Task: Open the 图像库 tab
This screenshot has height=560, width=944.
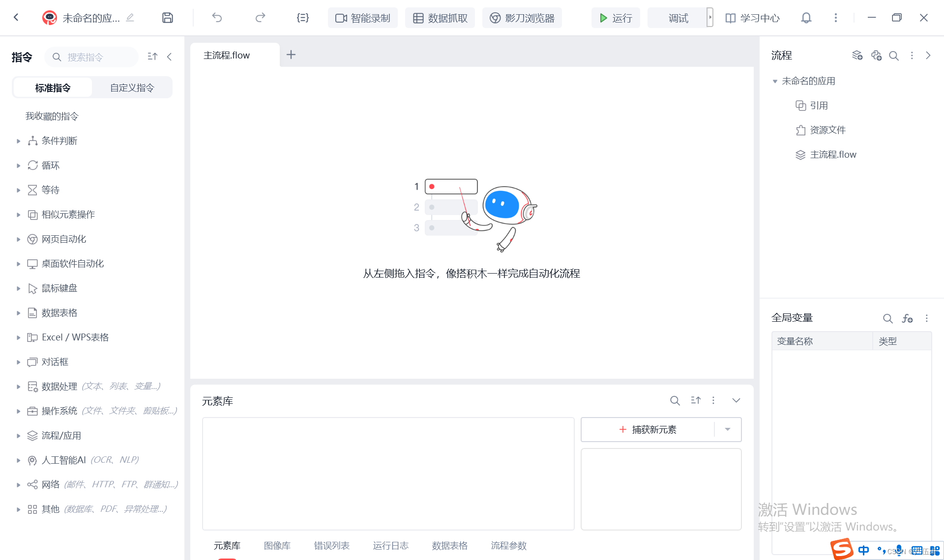Action: point(277,546)
